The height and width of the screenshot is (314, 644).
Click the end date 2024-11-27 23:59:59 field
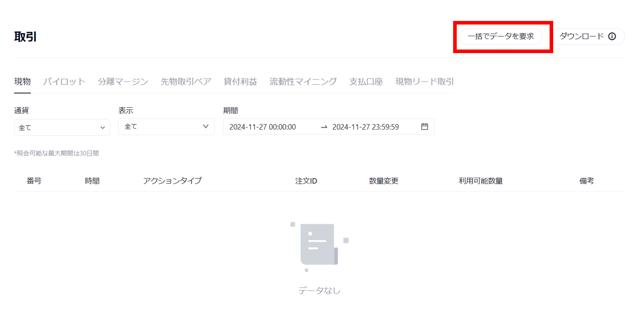[365, 127]
